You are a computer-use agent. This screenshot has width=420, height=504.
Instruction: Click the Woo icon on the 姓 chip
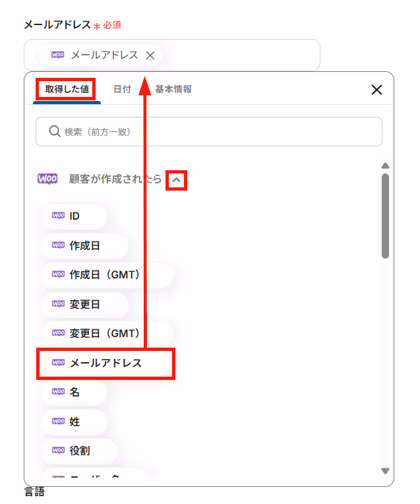[58, 421]
